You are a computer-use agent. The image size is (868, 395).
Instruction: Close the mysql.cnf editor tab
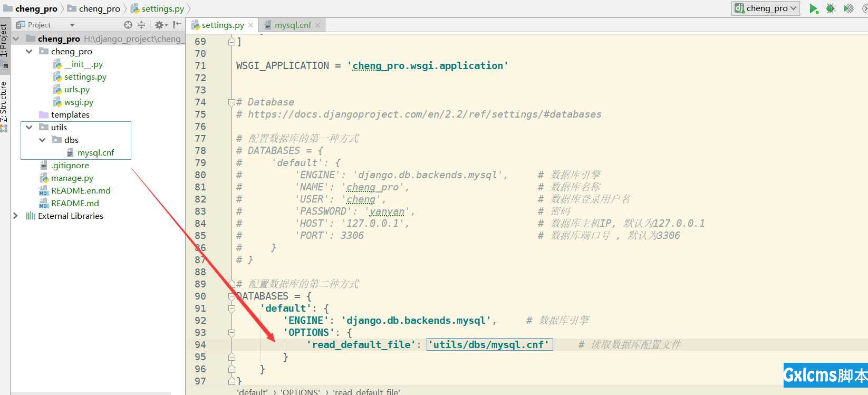tap(317, 25)
